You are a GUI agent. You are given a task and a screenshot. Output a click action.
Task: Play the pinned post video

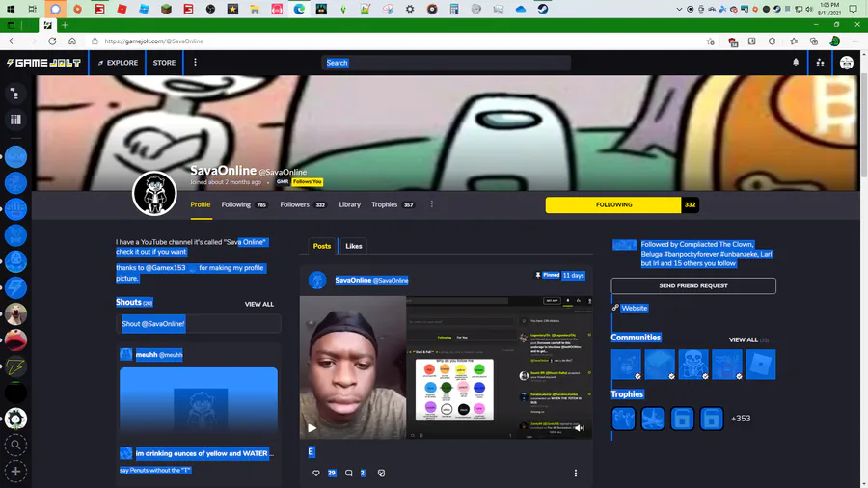(x=312, y=427)
